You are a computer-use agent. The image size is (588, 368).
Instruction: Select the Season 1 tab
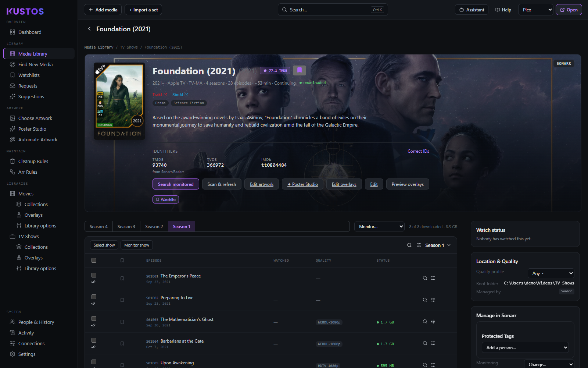182,227
